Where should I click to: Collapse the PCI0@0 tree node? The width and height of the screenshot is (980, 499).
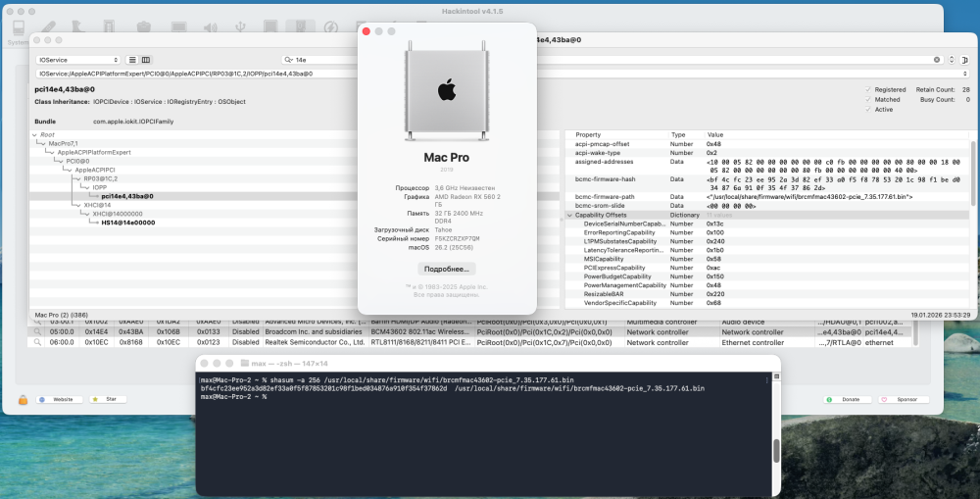click(60, 162)
